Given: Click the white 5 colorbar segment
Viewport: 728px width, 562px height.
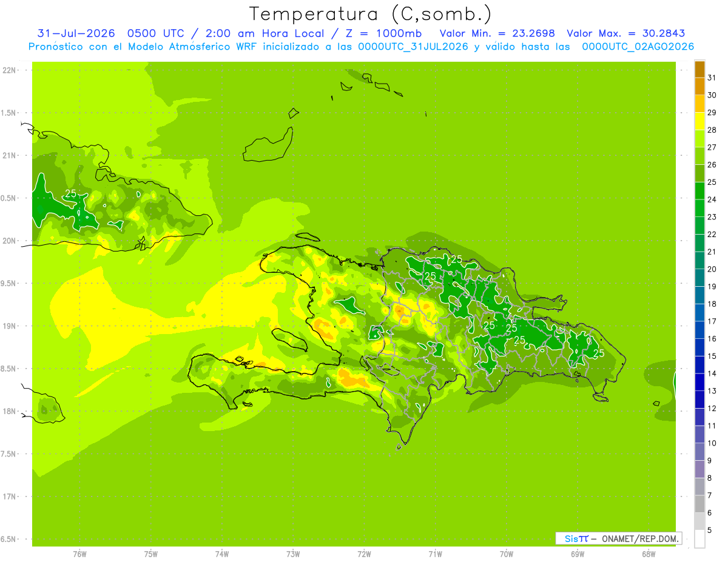Looking at the screenshot, I should [699, 539].
